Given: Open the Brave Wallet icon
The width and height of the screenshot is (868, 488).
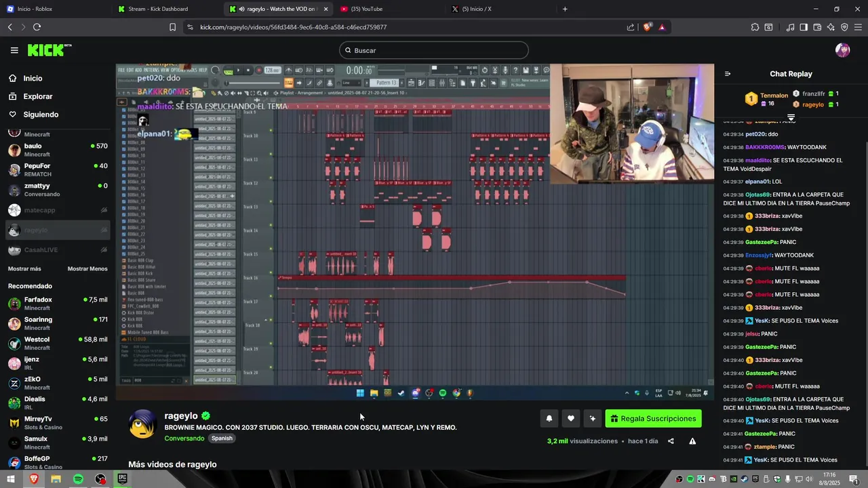Looking at the screenshot, I should [x=817, y=27].
